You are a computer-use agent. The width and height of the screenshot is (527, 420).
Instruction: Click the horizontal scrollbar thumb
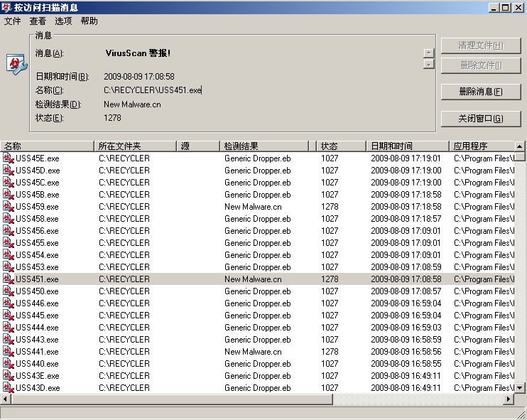click(172, 399)
